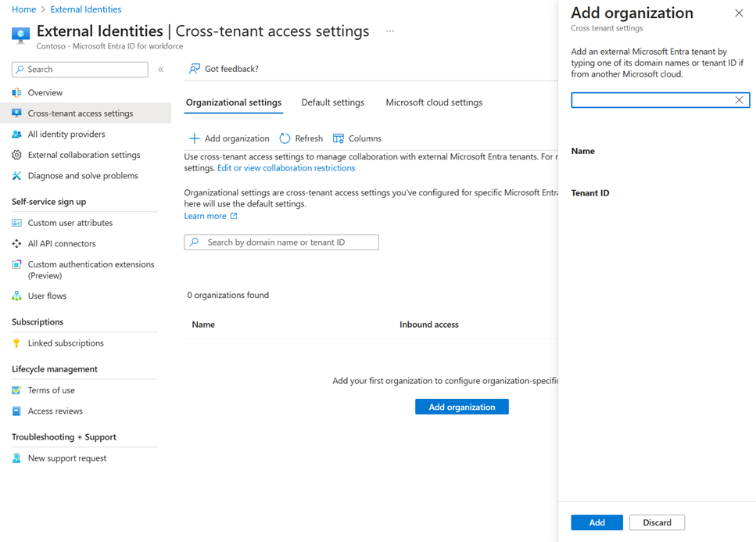The image size is (756, 542).
Task: Click the External Identities header icon
Action: [20, 35]
